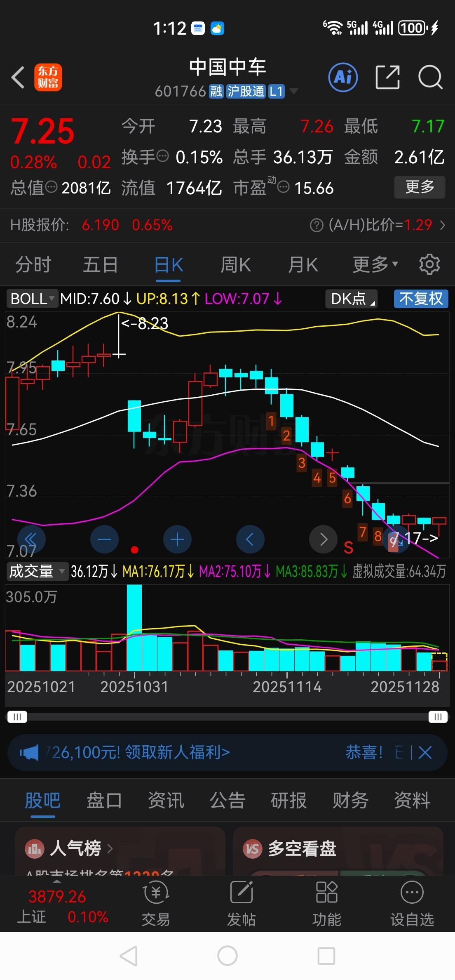Image resolution: width=455 pixels, height=980 pixels.
Task: Move chart left with arrow button
Action: (x=250, y=539)
